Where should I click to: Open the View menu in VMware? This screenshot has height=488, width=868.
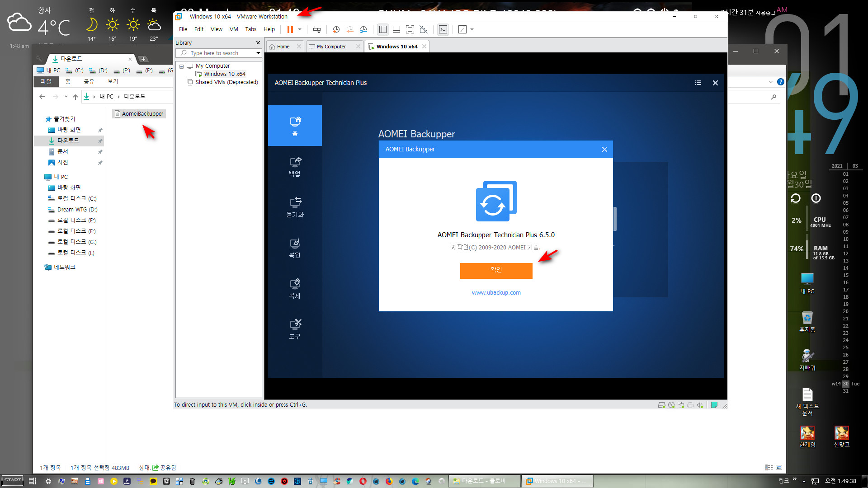pos(217,29)
